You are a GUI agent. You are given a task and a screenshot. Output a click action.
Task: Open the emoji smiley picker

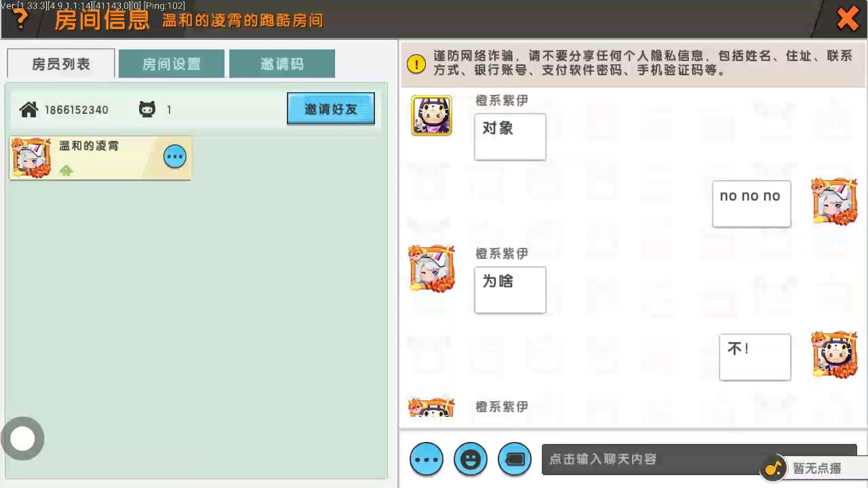(471, 459)
